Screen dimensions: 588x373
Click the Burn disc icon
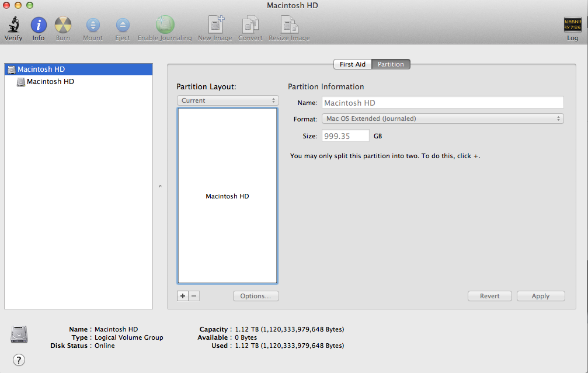(63, 25)
